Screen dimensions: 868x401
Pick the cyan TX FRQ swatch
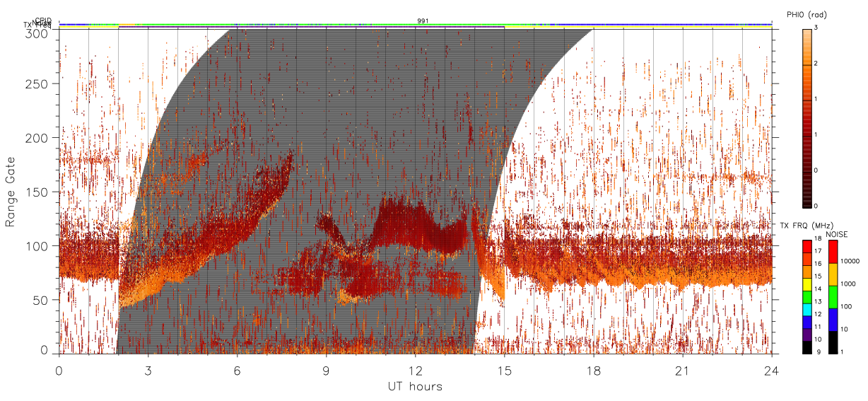[x=807, y=310]
